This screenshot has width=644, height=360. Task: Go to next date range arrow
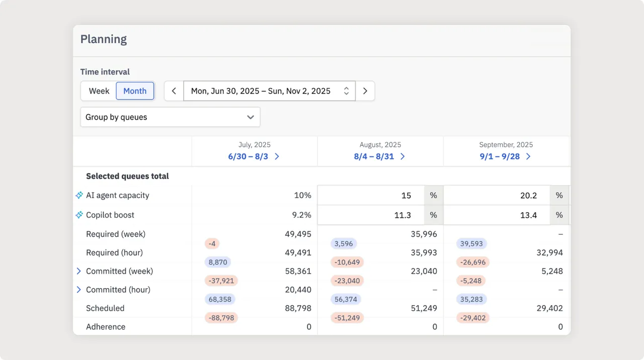click(365, 91)
